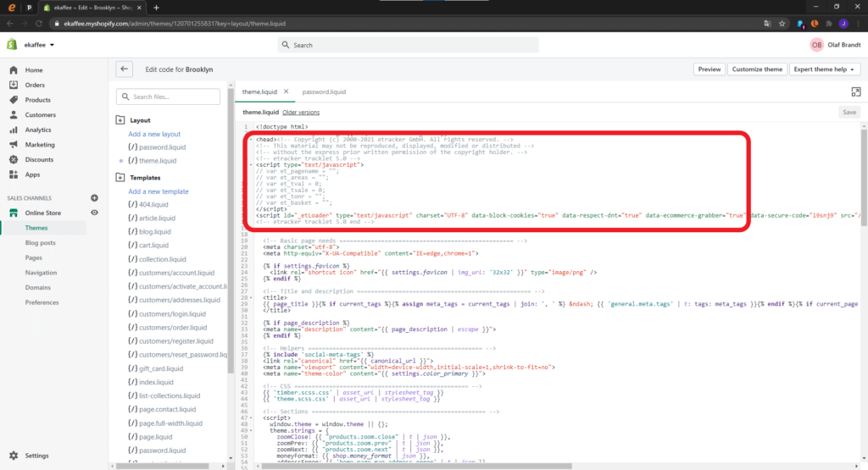Screen dimensions: 868x470
Task: Click Add a new layout link
Action: tap(154, 134)
